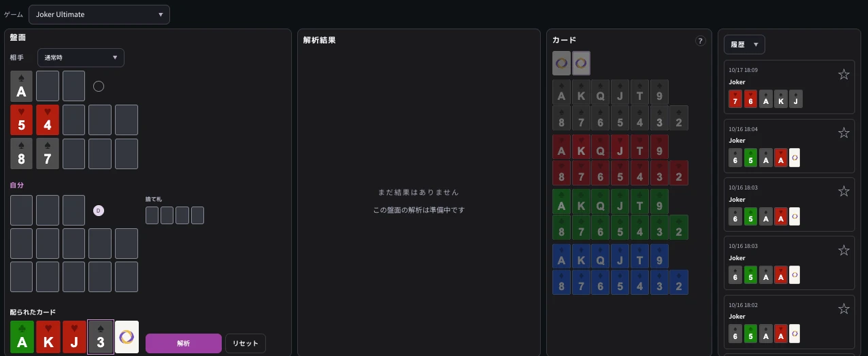The width and height of the screenshot is (868, 356).
Task: Click opponent's spade 7 bottom-row card
Action: coord(48,154)
